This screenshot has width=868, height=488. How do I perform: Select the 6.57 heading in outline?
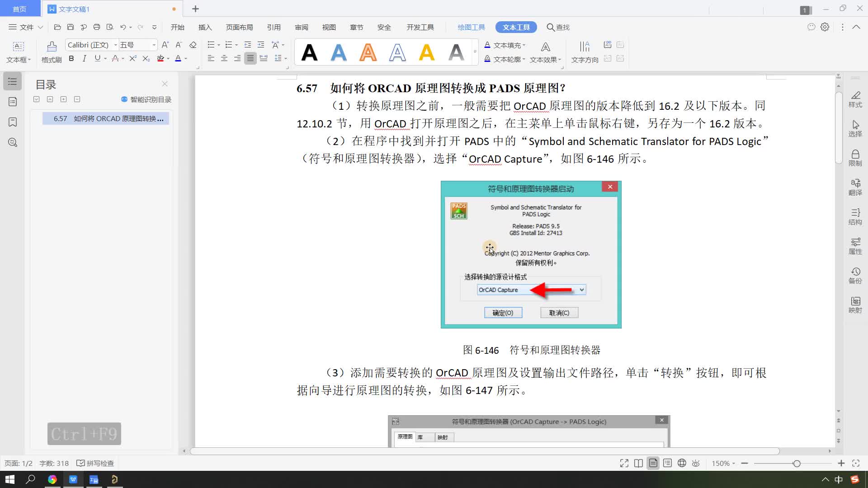(x=106, y=118)
